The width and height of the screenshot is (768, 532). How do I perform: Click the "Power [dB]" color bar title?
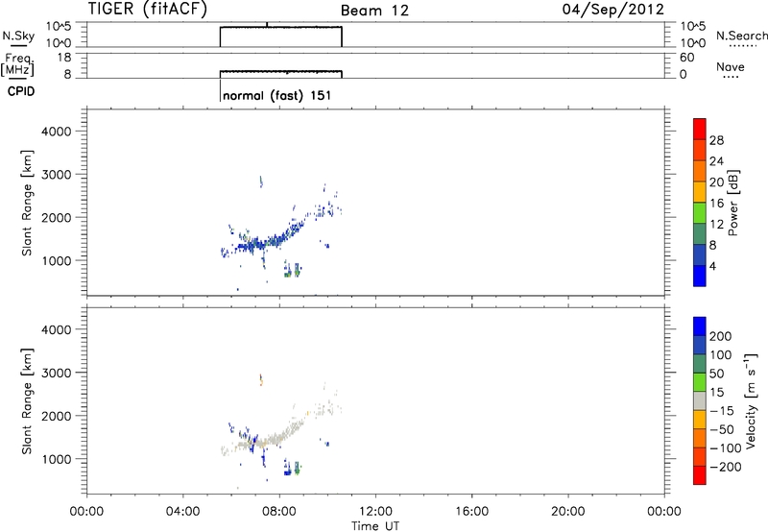733,203
